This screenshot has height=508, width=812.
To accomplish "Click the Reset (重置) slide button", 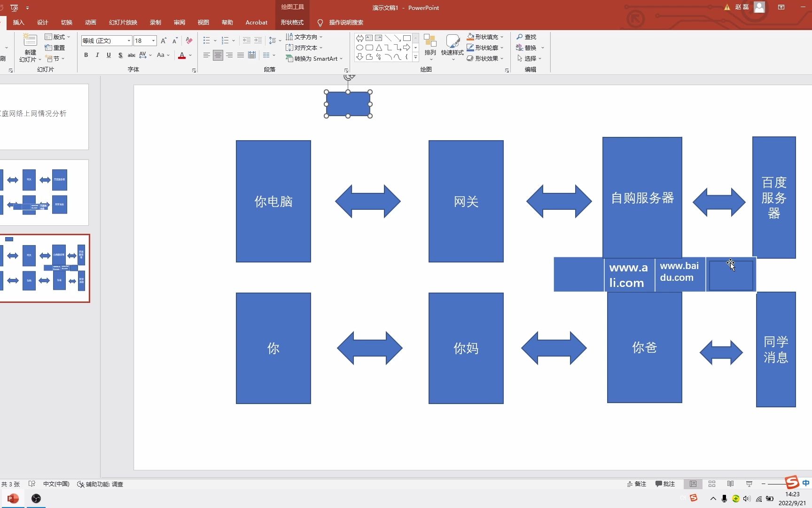I will (x=55, y=48).
